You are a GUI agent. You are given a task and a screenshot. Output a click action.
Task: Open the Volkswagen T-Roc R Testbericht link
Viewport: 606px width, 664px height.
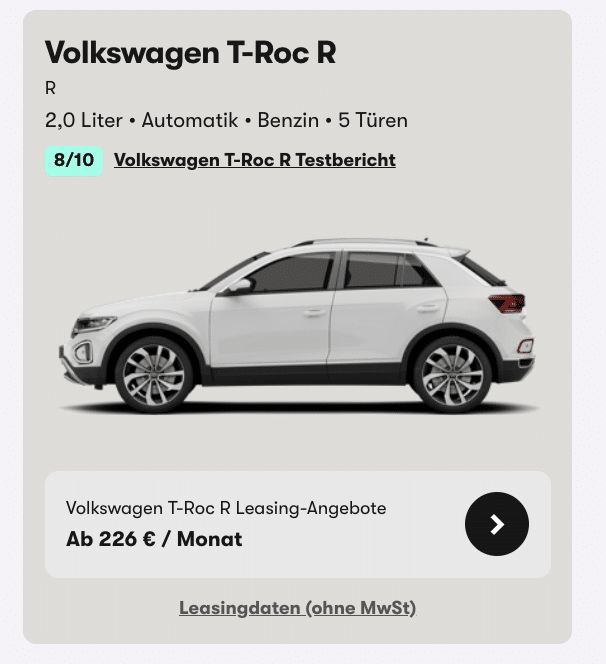(x=255, y=160)
